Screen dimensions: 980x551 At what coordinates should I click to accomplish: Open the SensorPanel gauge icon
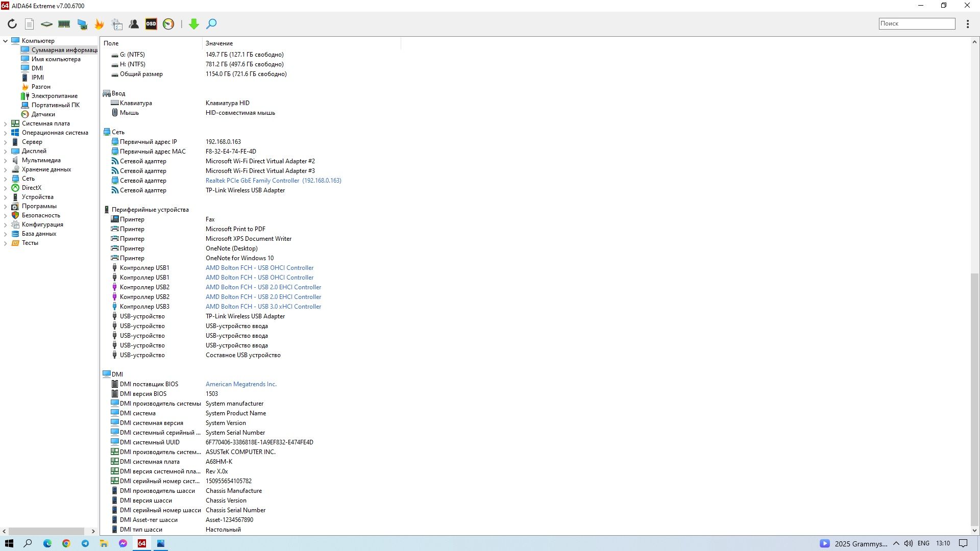coord(168,24)
